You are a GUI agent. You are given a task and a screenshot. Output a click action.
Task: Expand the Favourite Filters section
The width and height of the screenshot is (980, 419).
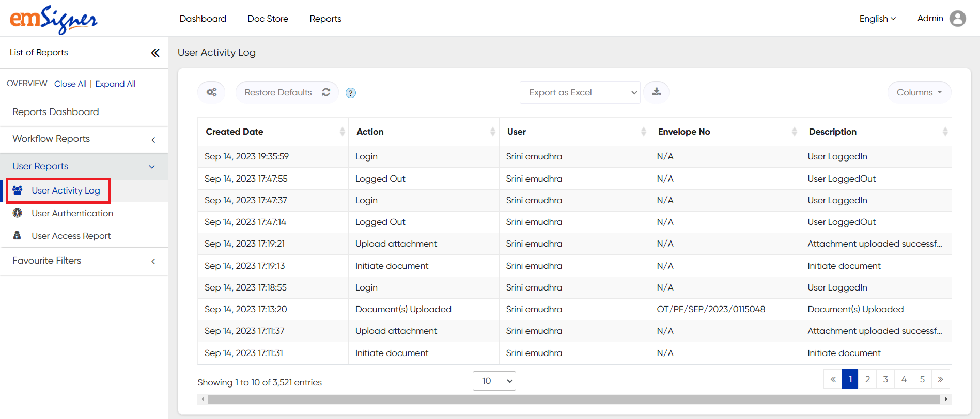pos(84,261)
